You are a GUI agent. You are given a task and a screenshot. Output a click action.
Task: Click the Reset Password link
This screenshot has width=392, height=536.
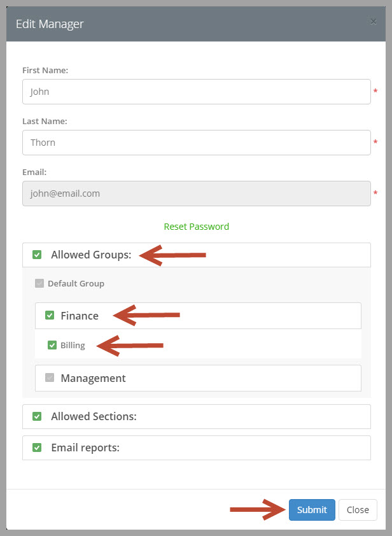tap(197, 227)
